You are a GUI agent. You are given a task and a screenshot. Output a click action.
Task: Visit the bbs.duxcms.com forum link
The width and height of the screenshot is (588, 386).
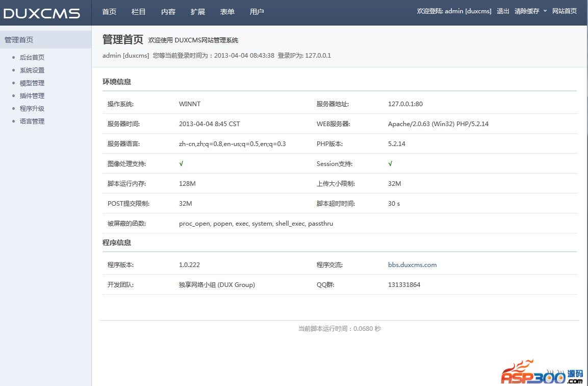click(x=412, y=265)
